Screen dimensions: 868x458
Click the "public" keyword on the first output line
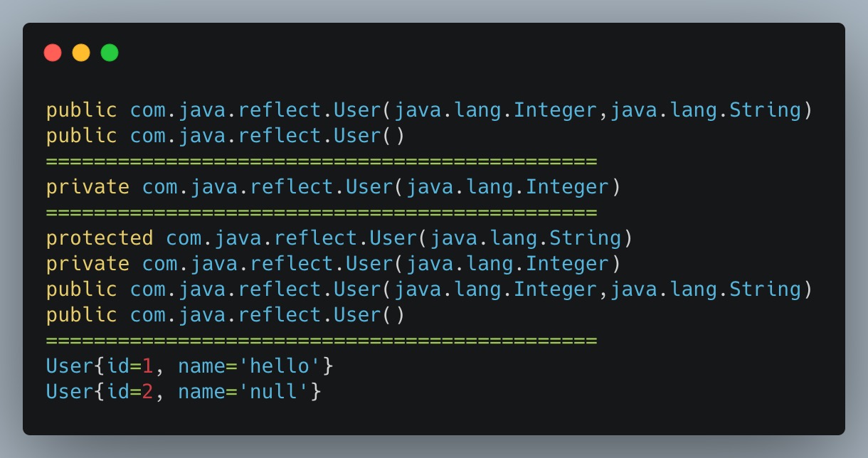pos(82,110)
